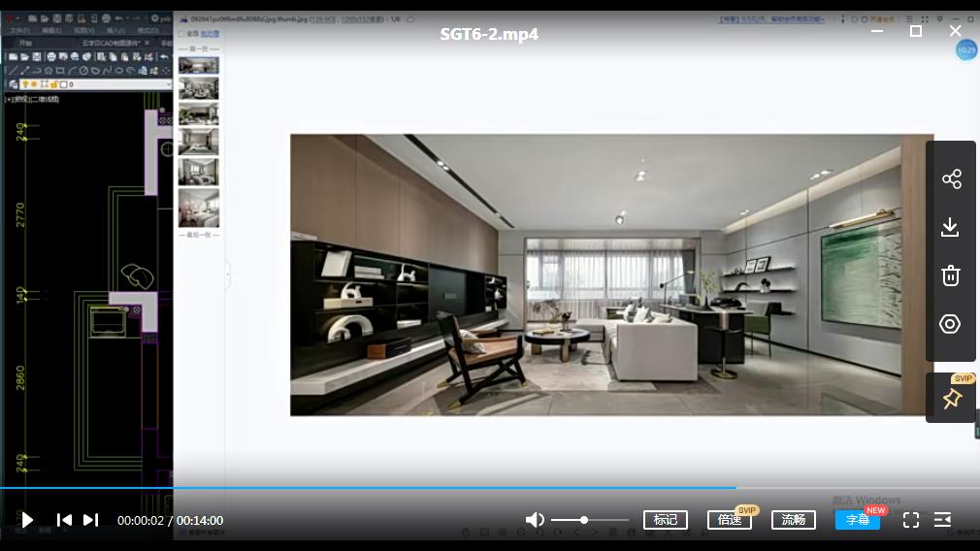The image size is (980, 551).
Task: Open the playlist panel icon
Action: click(x=942, y=520)
